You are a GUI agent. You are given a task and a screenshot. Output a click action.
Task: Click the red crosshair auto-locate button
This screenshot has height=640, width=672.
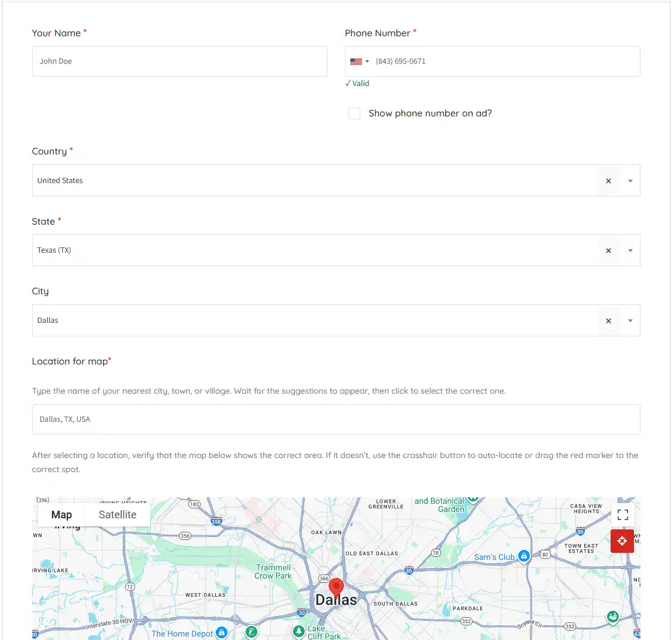(622, 541)
